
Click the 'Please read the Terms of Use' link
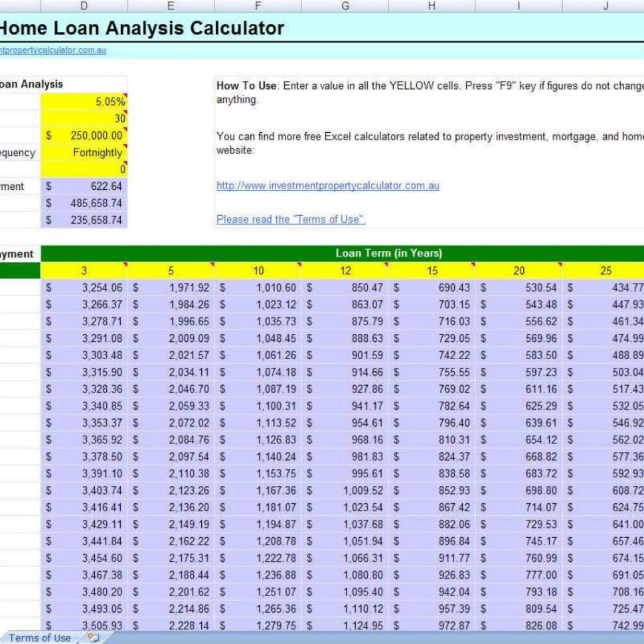click(291, 219)
